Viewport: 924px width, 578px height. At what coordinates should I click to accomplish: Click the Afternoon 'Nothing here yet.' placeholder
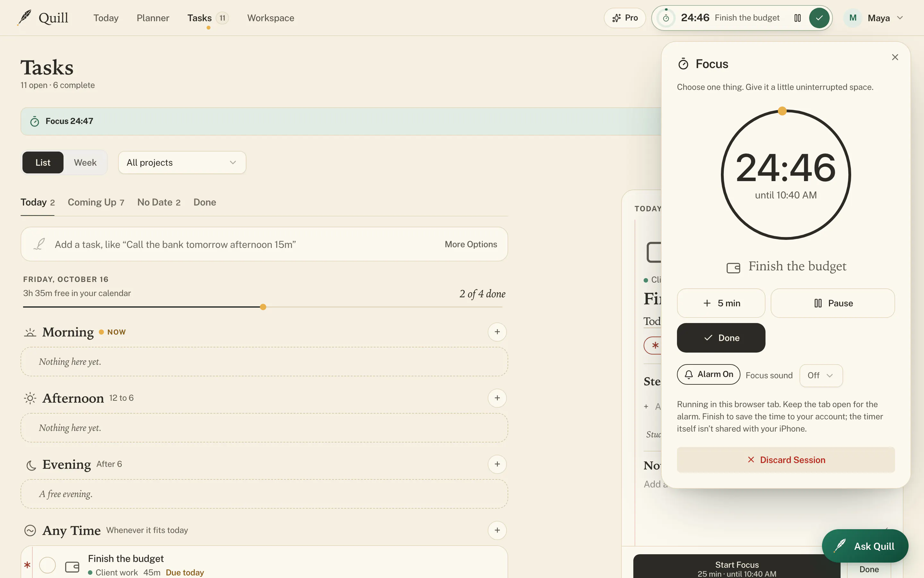click(264, 428)
